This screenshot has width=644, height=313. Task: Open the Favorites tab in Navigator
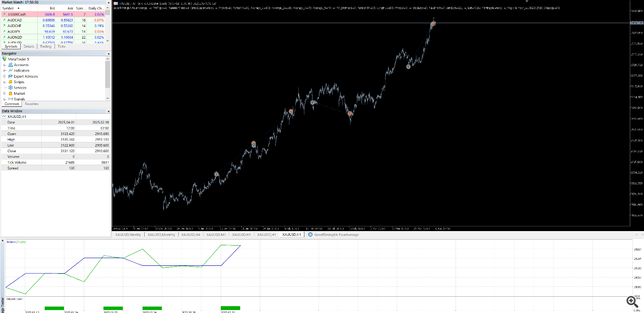click(x=31, y=104)
